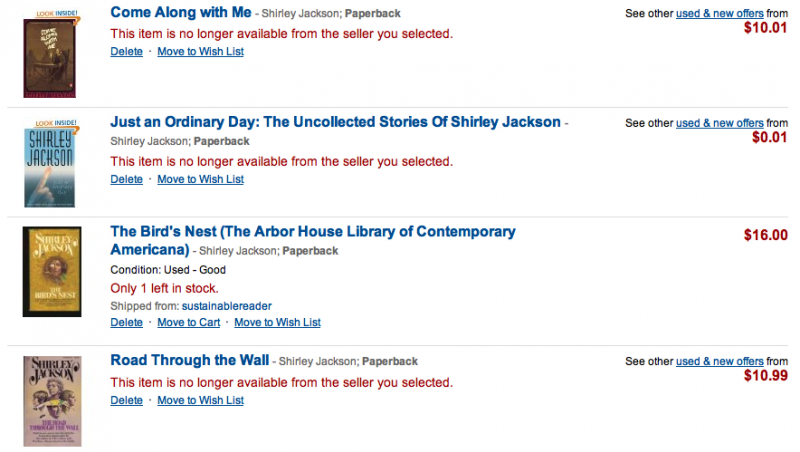
Task: Click the Just an Ordinary Day cover image
Action: point(49,165)
